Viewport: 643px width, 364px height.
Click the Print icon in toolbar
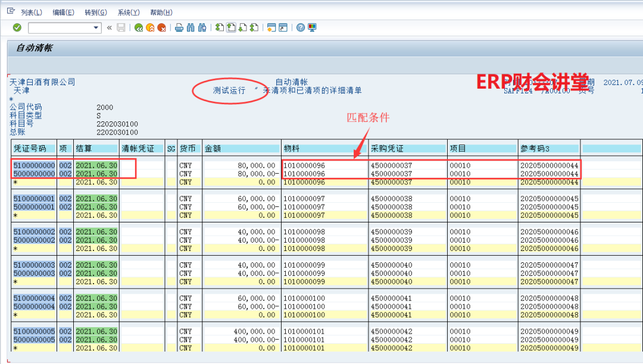click(179, 27)
